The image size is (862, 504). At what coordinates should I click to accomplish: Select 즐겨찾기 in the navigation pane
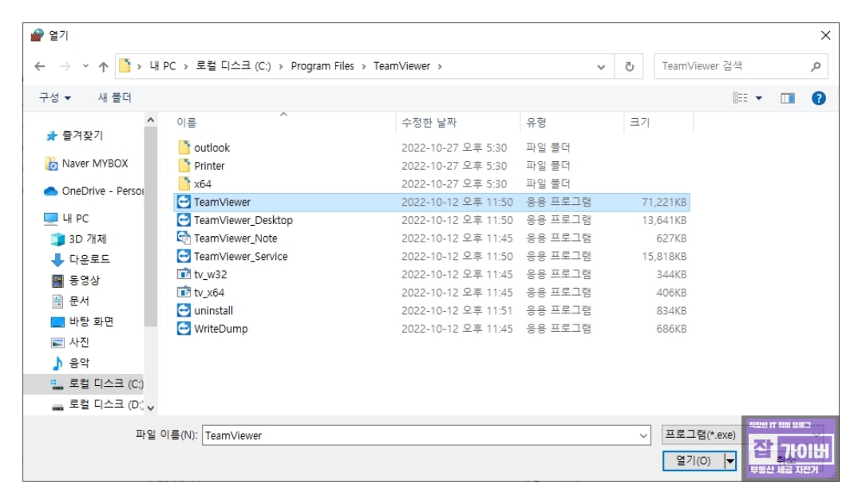tap(75, 136)
